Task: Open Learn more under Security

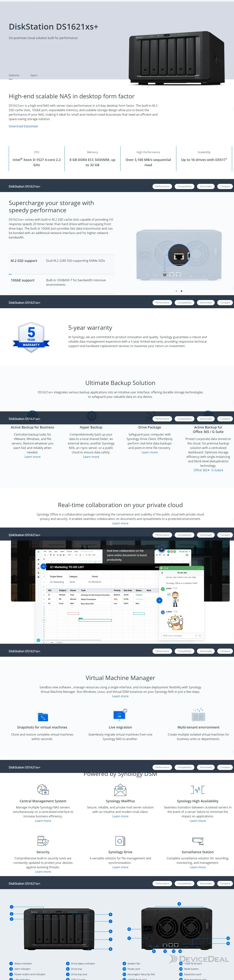Action: pyautogui.click(x=43, y=872)
